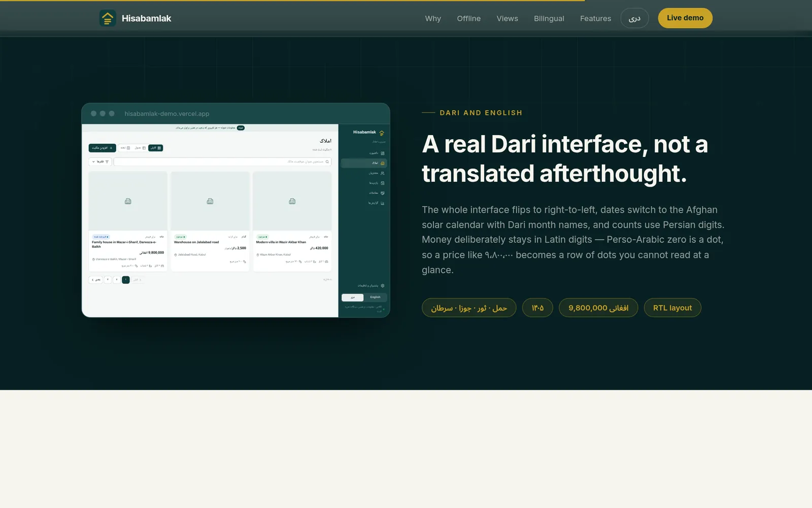Click the visits calendar icon in the demo sidebar
This screenshot has width=812, height=508.
tap(383, 183)
